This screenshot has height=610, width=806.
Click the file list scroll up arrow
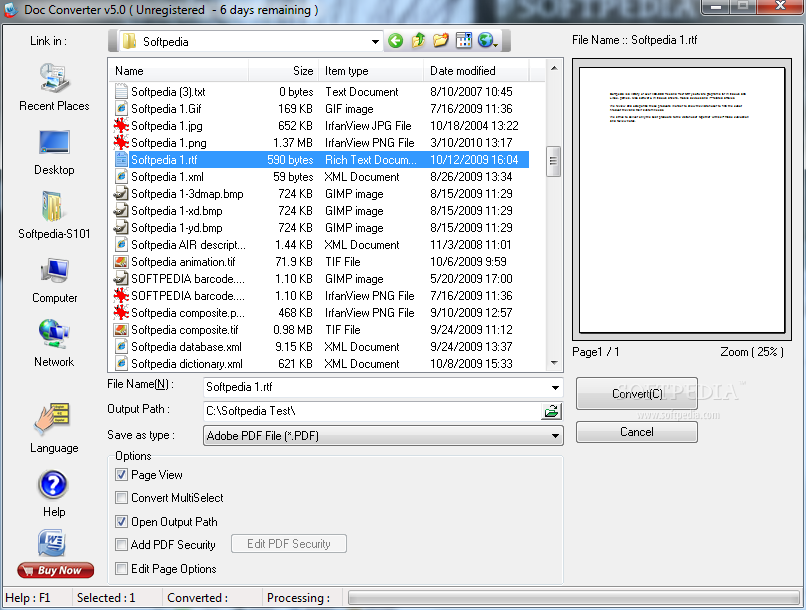[x=554, y=68]
